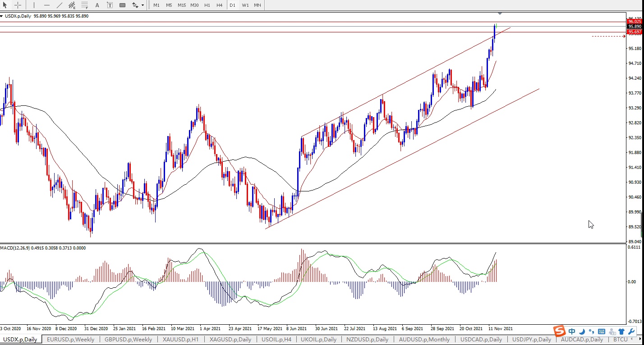The width and height of the screenshot is (644, 345).
Task: Click the '8 Jun 2021' date label
Action: click(x=296, y=328)
